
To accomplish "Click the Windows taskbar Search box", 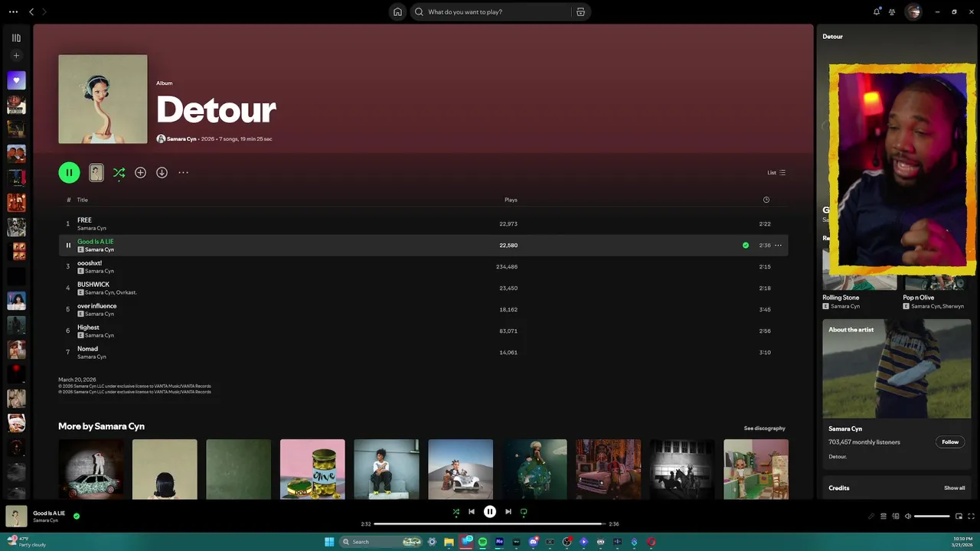I will click(x=381, y=542).
